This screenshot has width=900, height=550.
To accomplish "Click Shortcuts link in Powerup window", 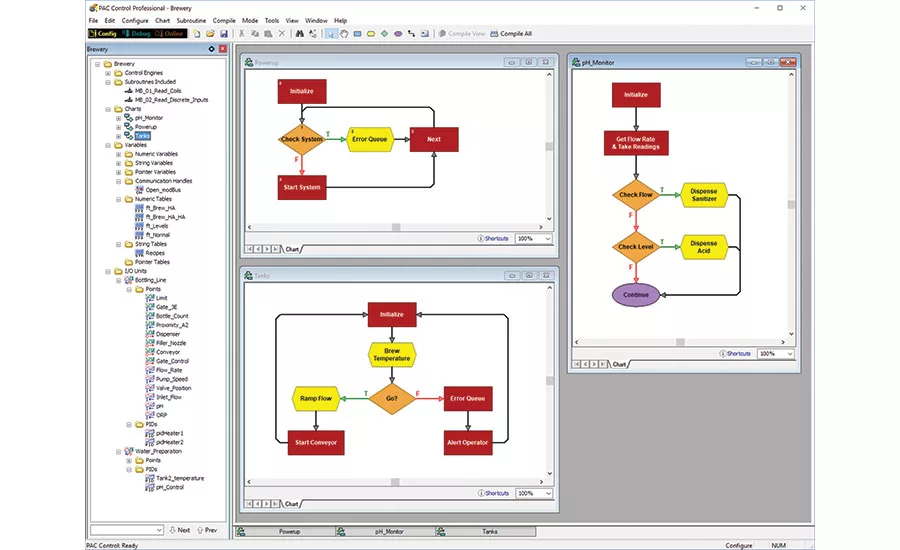I will point(493,238).
